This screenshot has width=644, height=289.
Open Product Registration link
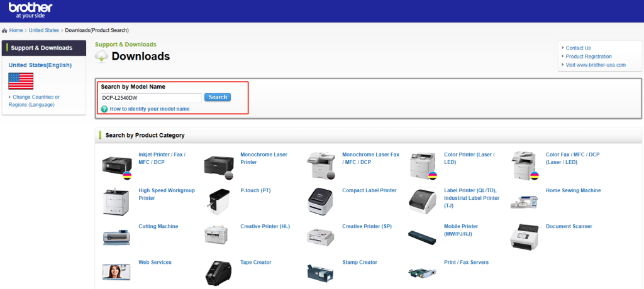pyautogui.click(x=589, y=57)
